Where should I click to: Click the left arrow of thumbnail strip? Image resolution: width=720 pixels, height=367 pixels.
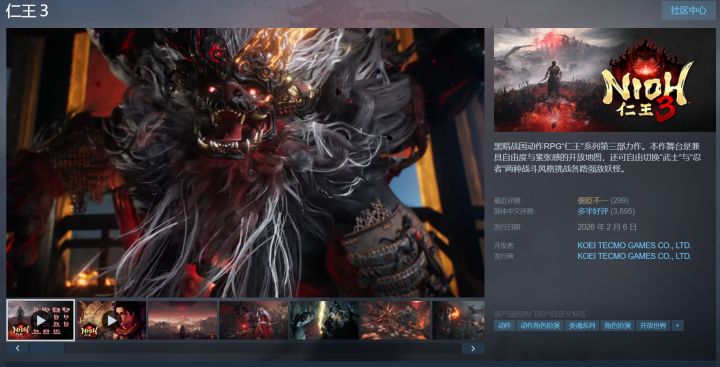coord(18,348)
